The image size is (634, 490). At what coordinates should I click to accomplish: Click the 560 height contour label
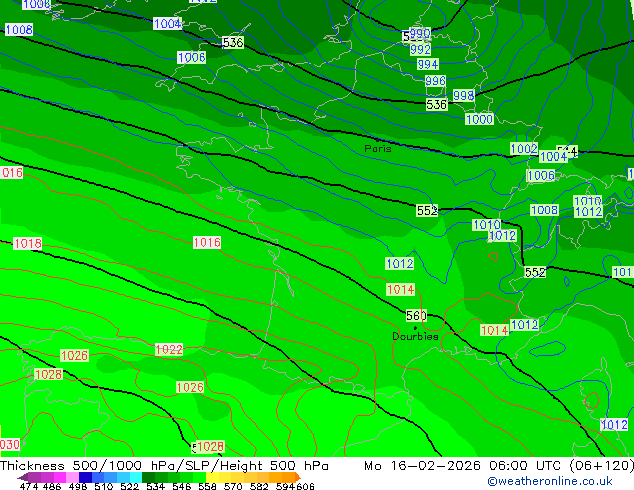coord(416,315)
